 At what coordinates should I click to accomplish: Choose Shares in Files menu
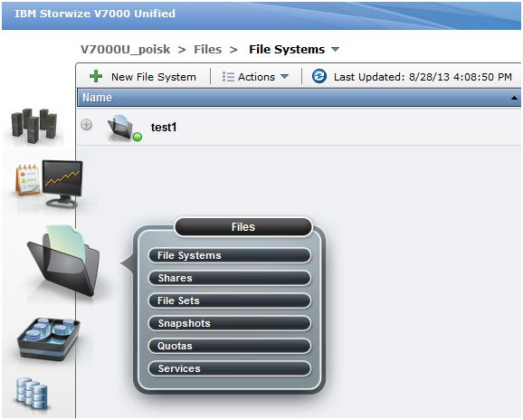click(x=230, y=278)
